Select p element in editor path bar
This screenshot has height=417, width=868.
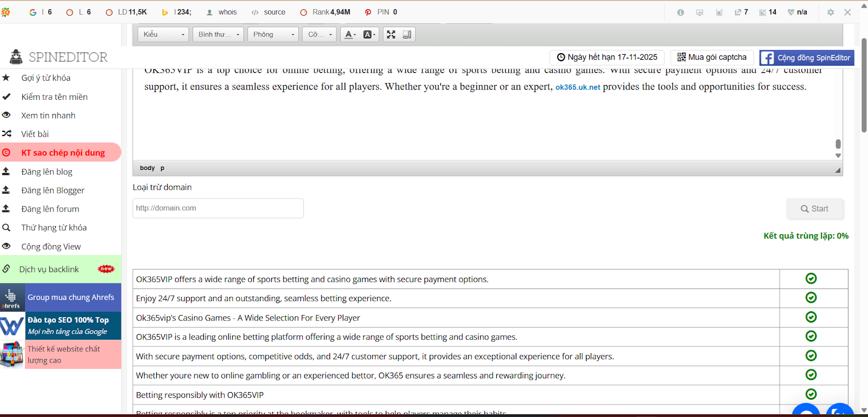tap(162, 168)
